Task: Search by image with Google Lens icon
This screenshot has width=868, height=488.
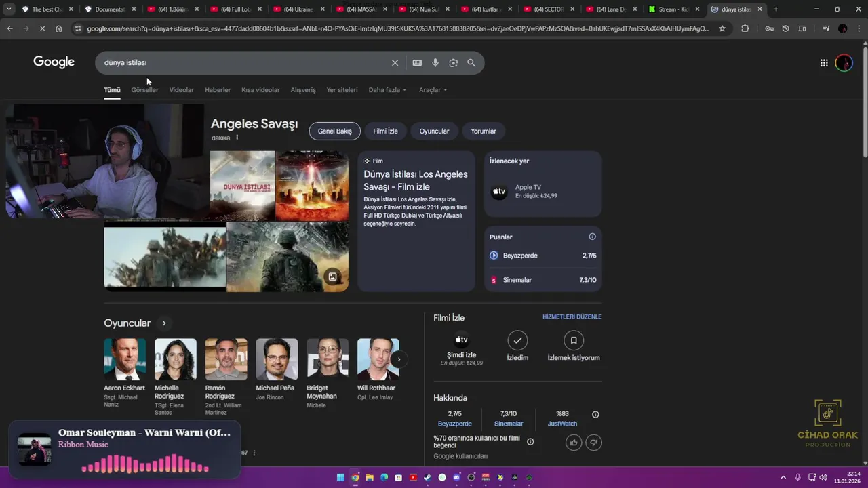Action: [x=453, y=62]
